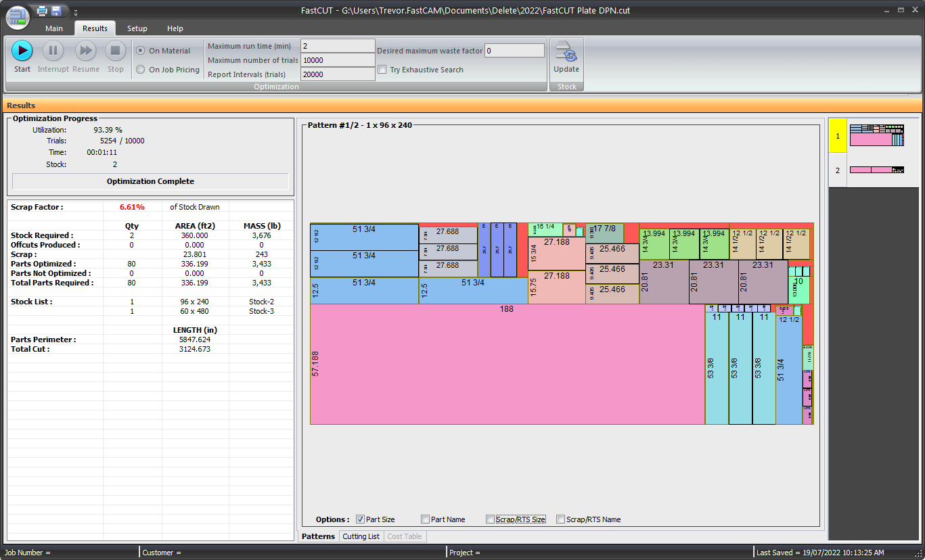Click the Pattern #1/2 - 1 x 96 x 240 title

(360, 125)
